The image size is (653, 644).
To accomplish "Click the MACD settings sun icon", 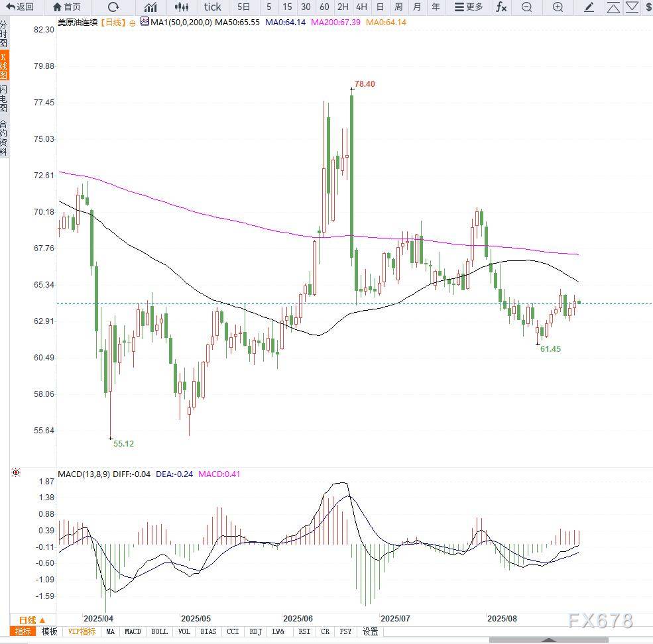I will (x=16, y=472).
